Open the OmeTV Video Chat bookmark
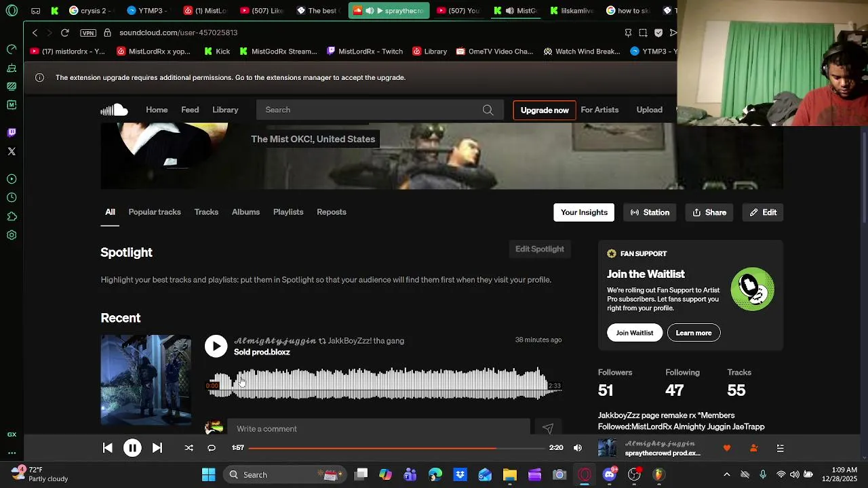 [x=494, y=52]
